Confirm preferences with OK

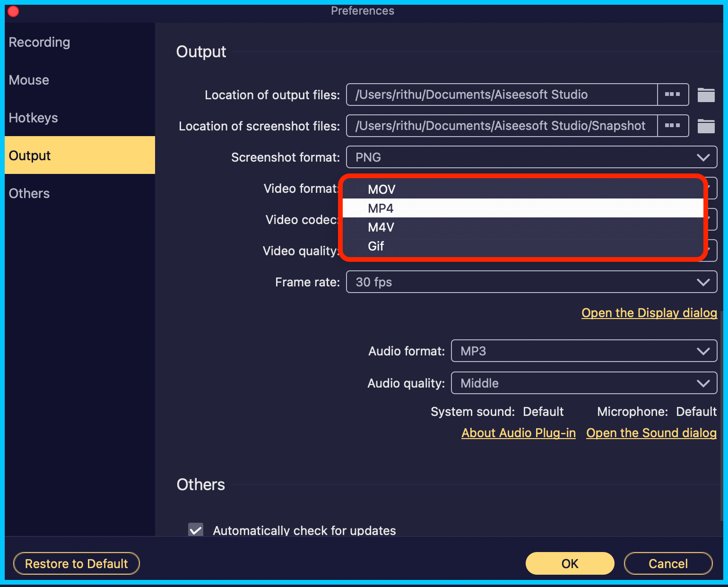pyautogui.click(x=570, y=563)
